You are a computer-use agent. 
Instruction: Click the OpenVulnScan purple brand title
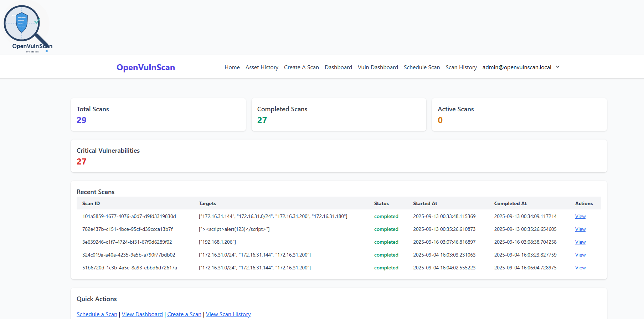[145, 67]
